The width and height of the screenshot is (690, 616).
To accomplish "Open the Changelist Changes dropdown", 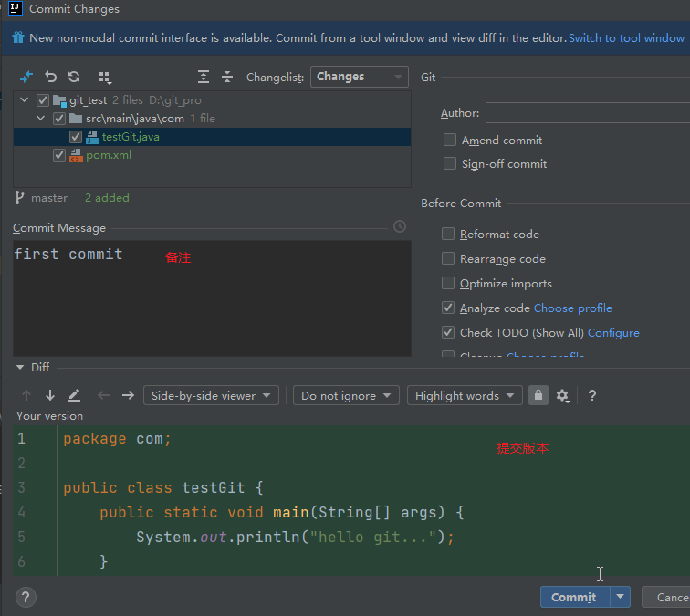I will [359, 77].
